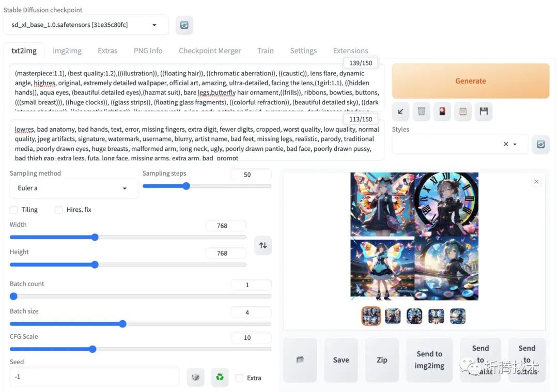The height and width of the screenshot is (392, 558).
Task: Select the first grid thumbnail in gallery strip
Action: pos(371,316)
